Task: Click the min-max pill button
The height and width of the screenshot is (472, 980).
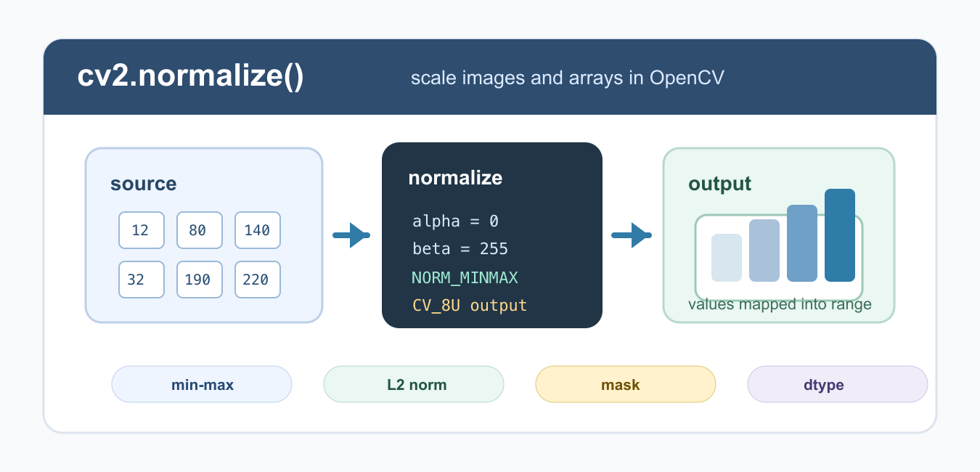Action: click(202, 384)
